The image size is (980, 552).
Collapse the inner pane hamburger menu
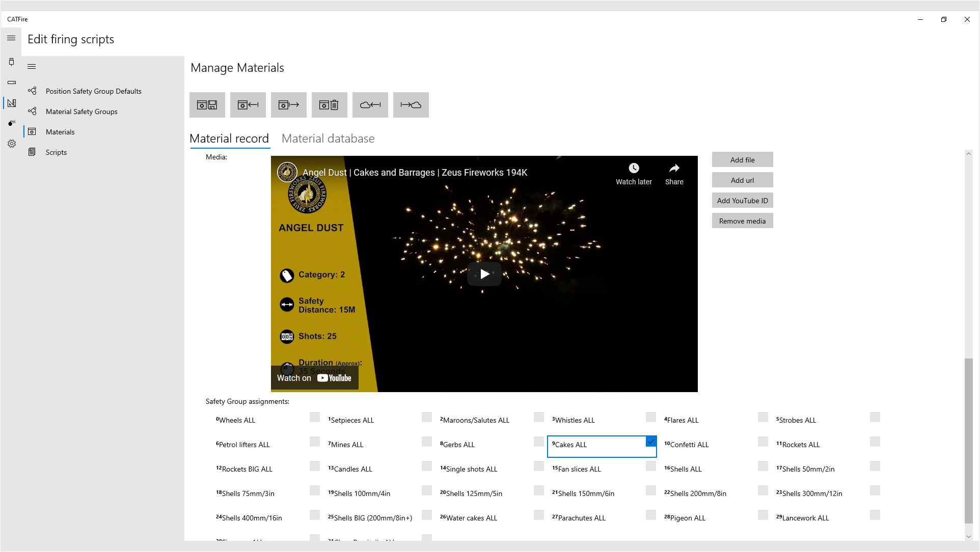tap(32, 67)
